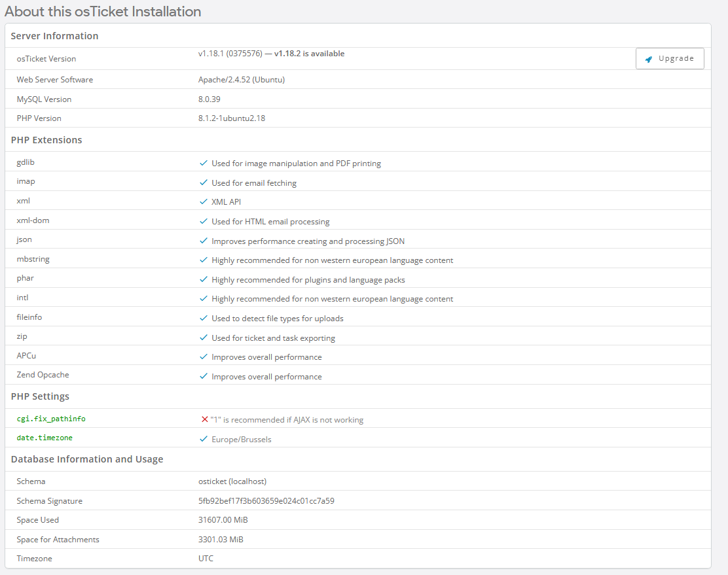This screenshot has width=728, height=575.
Task: Click the rocket icon in Upgrade button
Action: [x=648, y=59]
